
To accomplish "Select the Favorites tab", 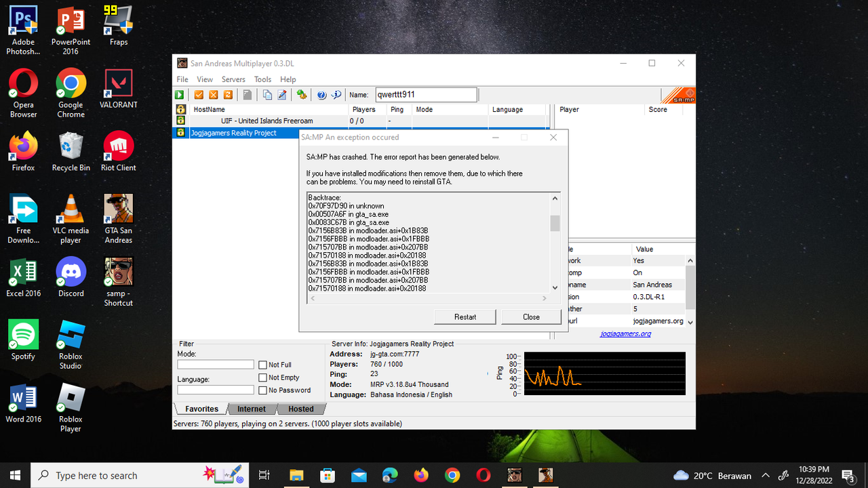I will point(201,409).
